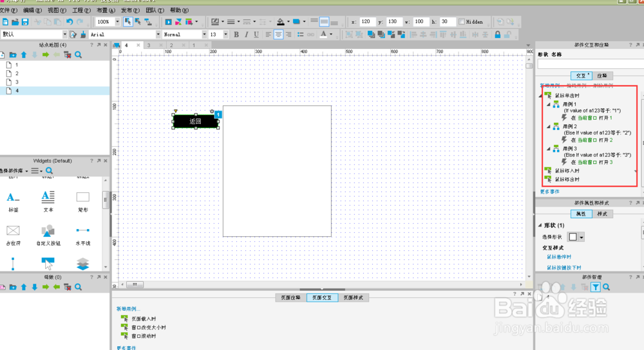
Task: Click the 新增用例 link in page interactions
Action: coord(128,309)
